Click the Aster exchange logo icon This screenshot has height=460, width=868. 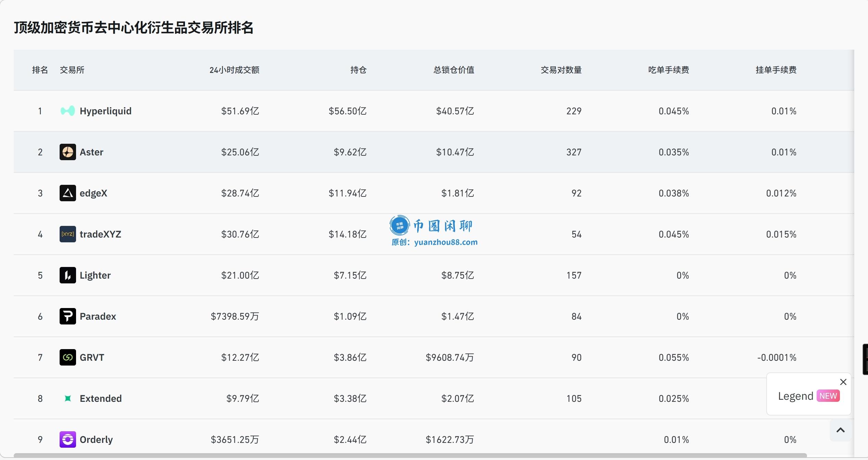tap(67, 152)
